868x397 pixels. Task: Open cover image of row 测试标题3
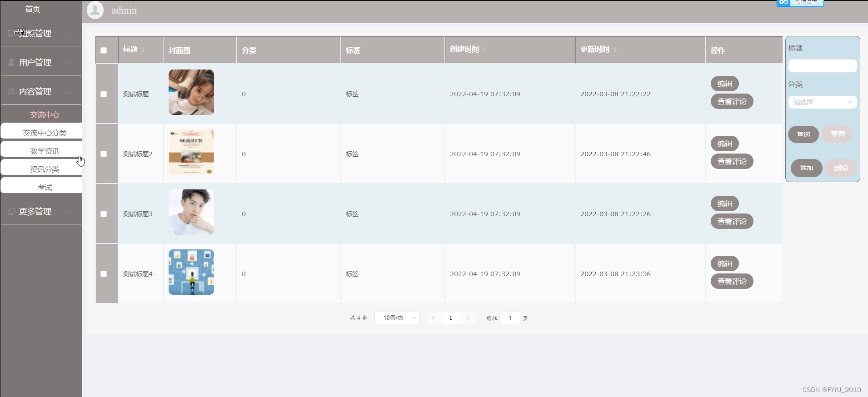(x=191, y=212)
